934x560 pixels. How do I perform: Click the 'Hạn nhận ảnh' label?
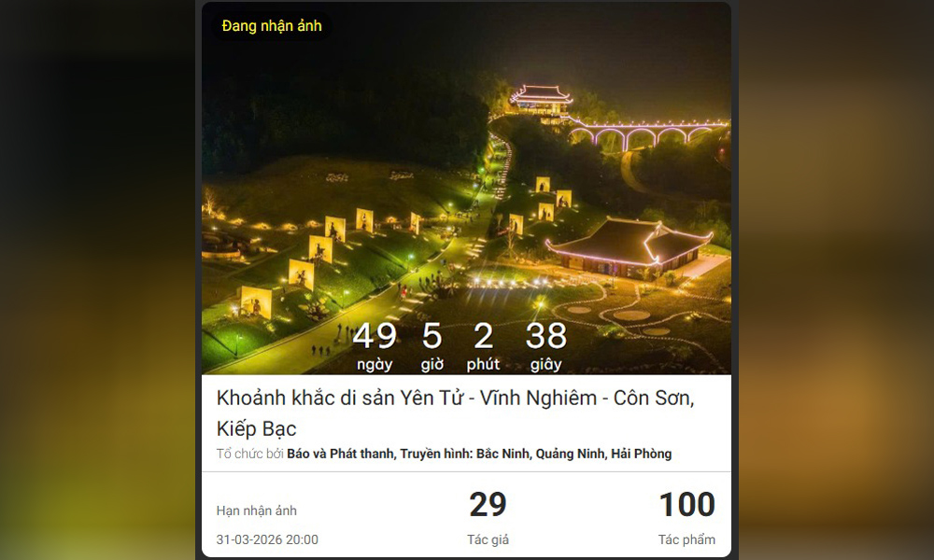coord(256,511)
